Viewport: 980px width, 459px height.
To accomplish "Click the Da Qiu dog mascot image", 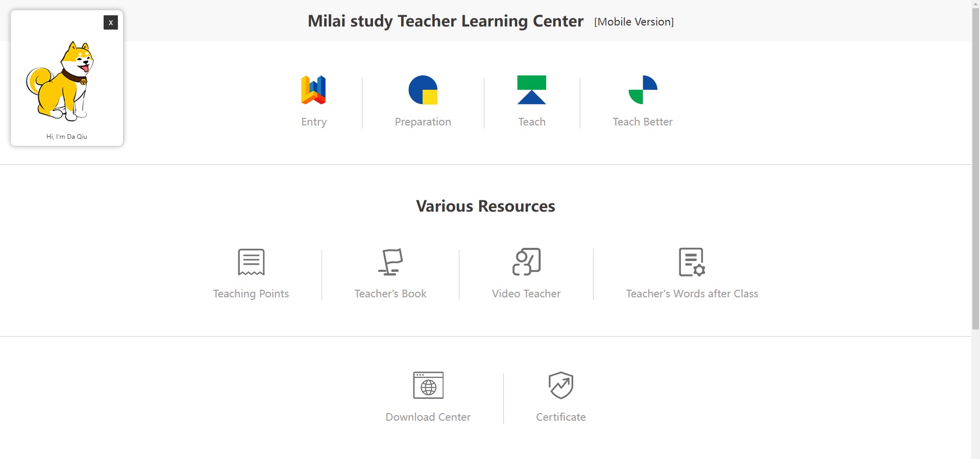I will click(x=61, y=82).
